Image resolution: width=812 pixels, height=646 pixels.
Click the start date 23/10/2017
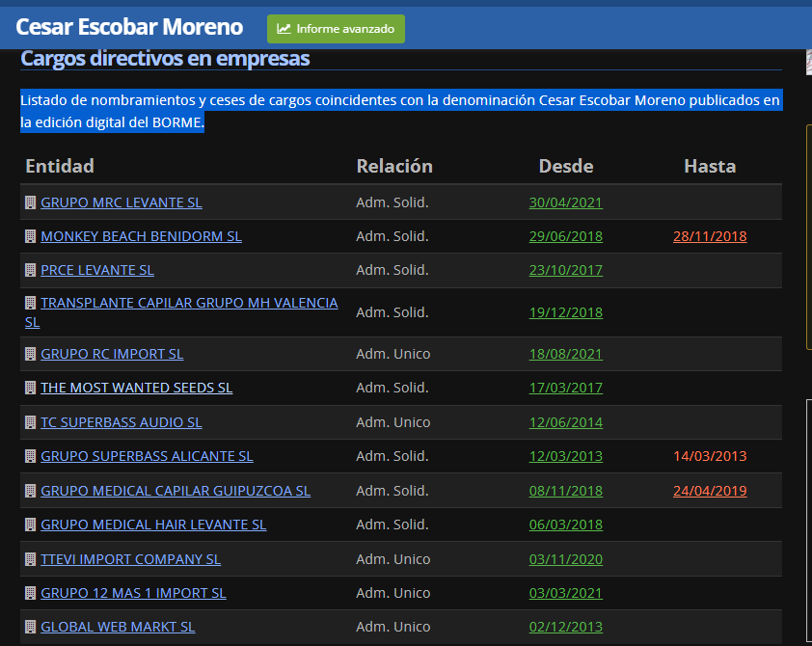click(x=565, y=270)
